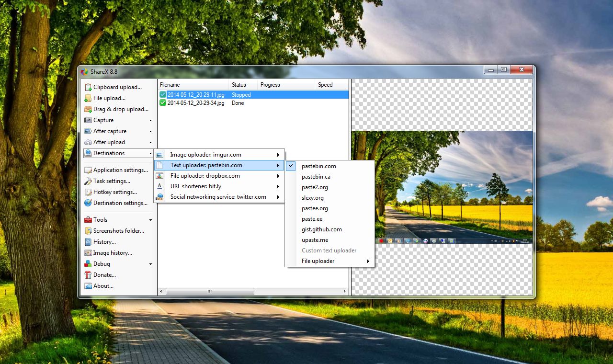Click the Destinations globe icon

(x=88, y=153)
